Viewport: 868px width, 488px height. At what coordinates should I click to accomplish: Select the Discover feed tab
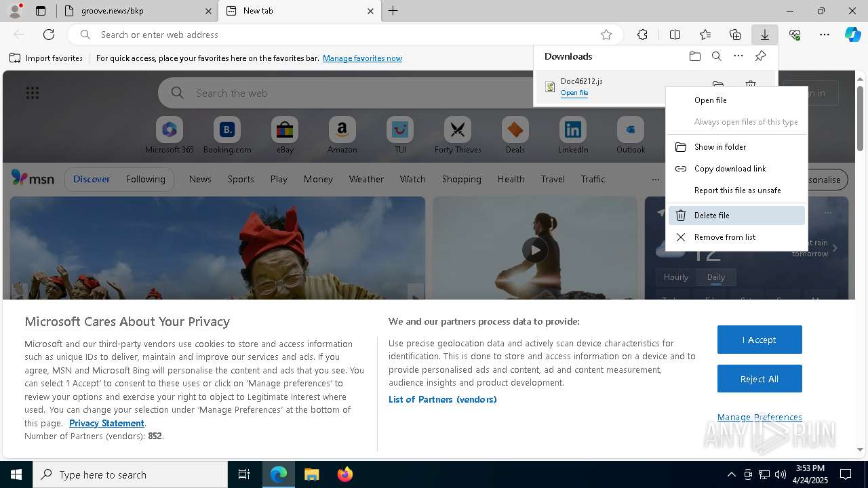(92, 179)
